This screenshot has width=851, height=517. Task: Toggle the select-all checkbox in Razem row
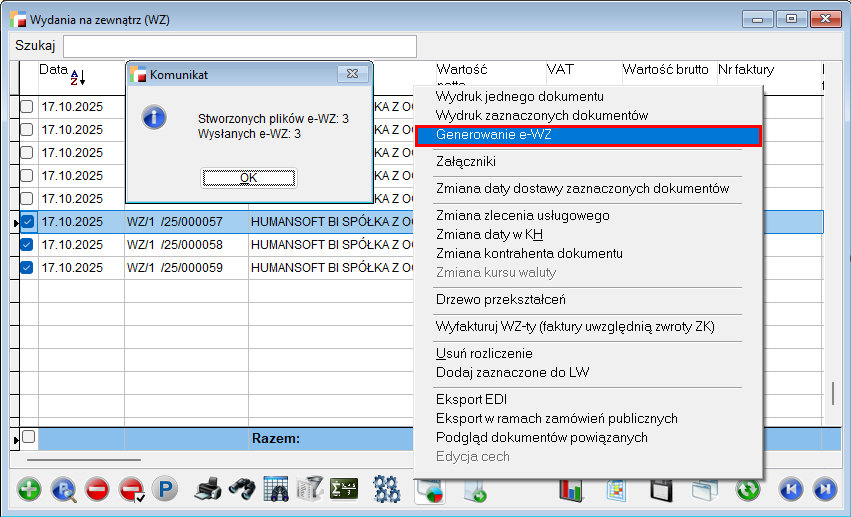[x=28, y=437]
